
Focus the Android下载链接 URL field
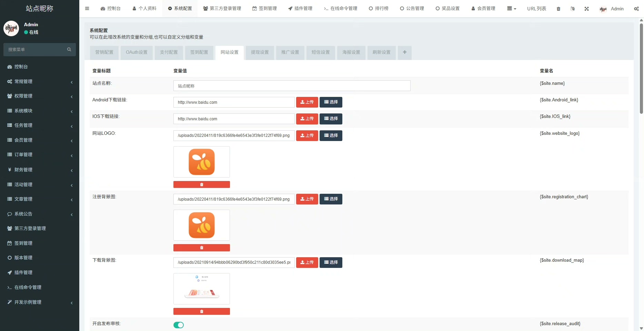234,102
